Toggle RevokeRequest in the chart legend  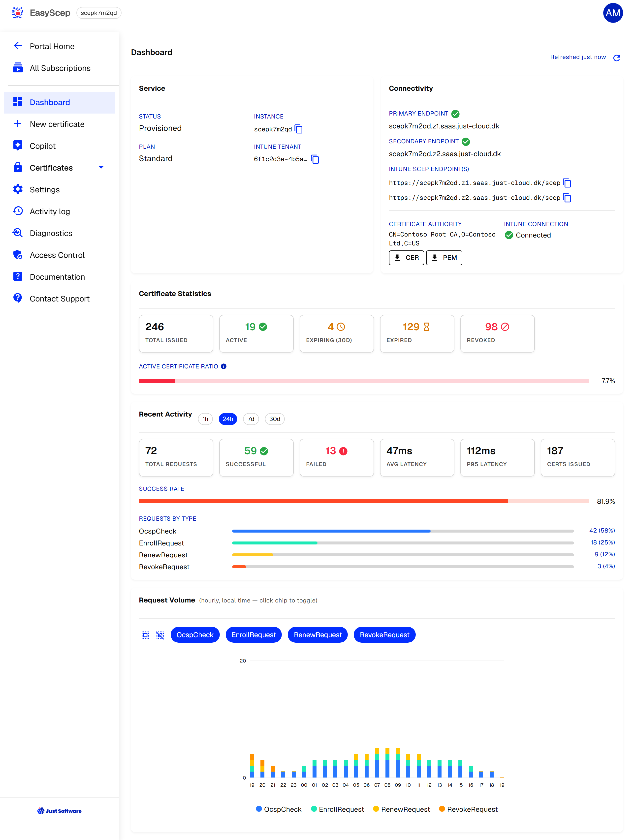click(x=468, y=809)
